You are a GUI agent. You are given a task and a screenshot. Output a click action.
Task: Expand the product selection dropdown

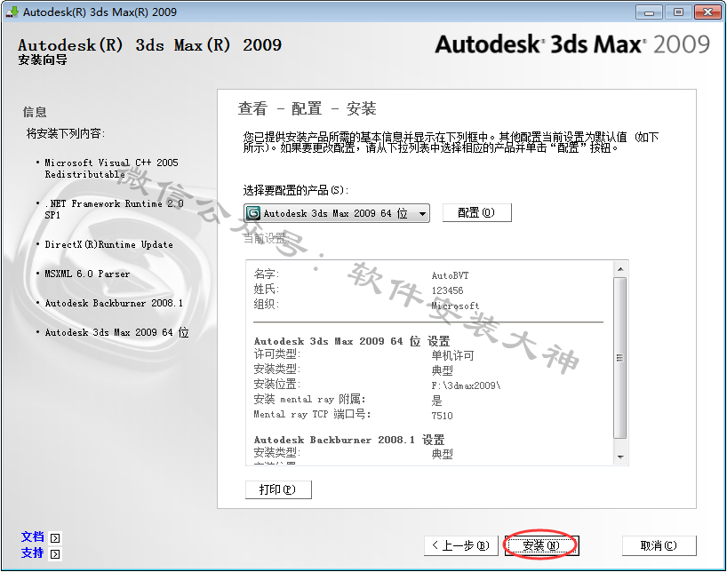[337, 213]
